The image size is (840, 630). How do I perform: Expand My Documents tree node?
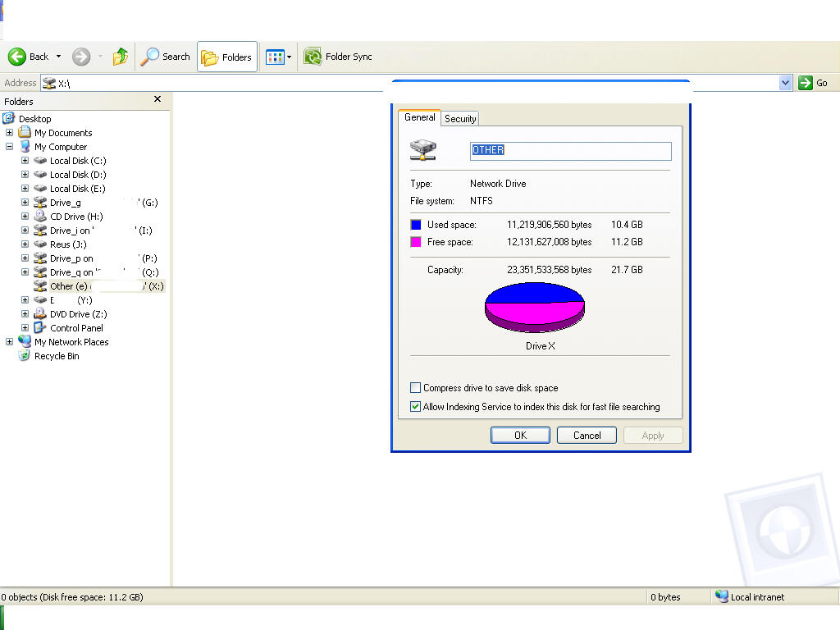9,132
